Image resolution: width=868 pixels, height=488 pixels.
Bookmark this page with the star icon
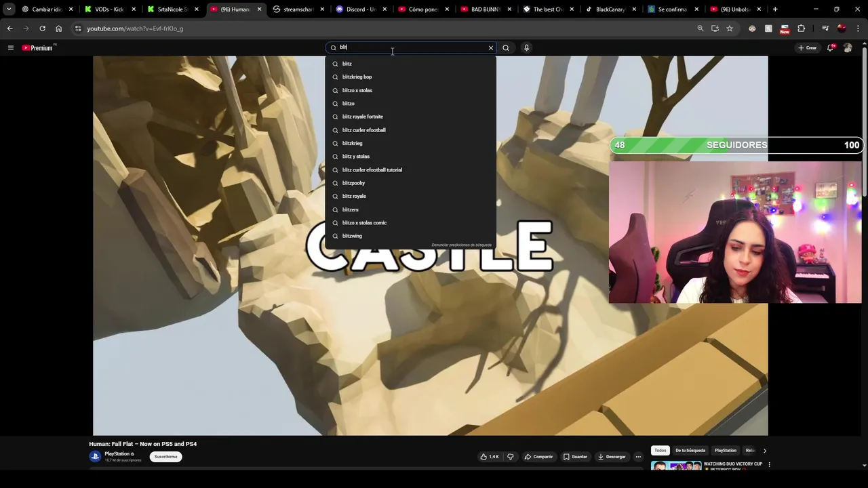coord(730,28)
